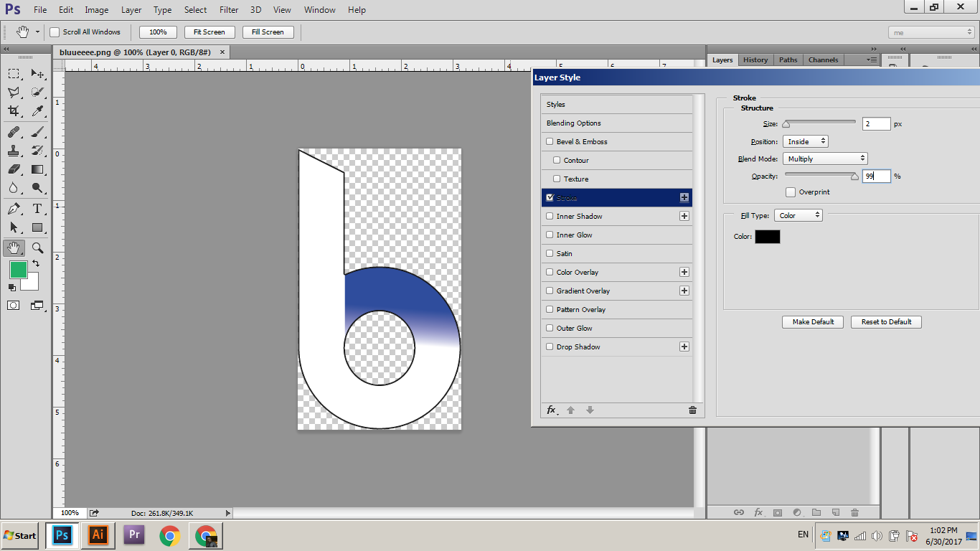Select the Horizontal Type tool
Image resolution: width=980 pixels, height=551 pixels.
37,209
